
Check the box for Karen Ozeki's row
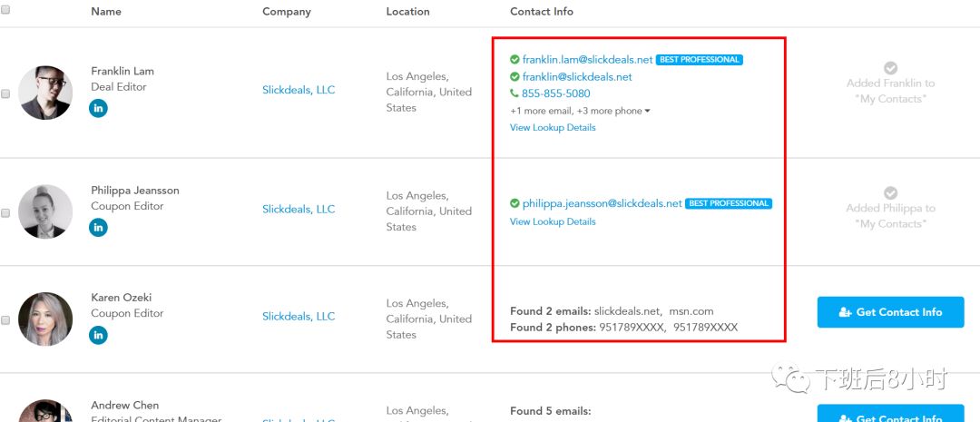5,320
